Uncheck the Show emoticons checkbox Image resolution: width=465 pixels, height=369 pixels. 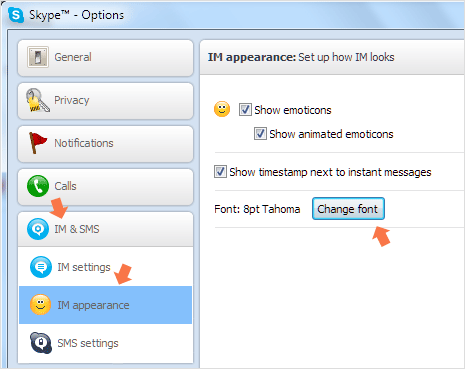click(x=245, y=110)
